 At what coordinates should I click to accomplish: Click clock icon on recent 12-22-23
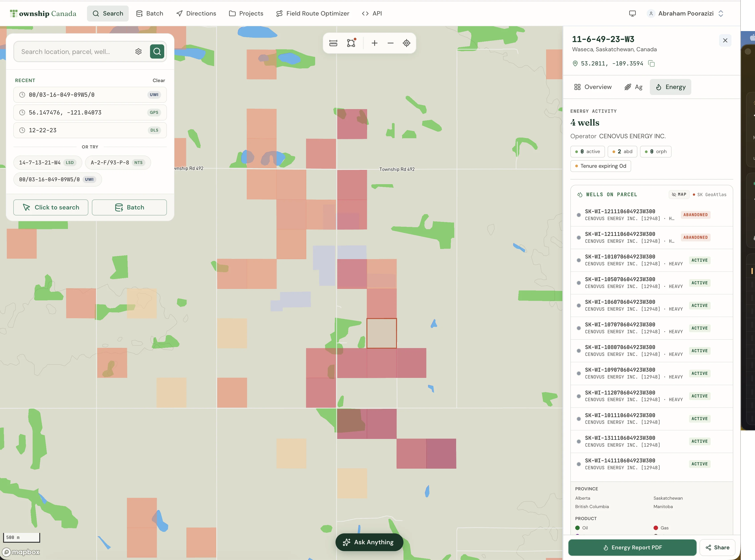(22, 130)
